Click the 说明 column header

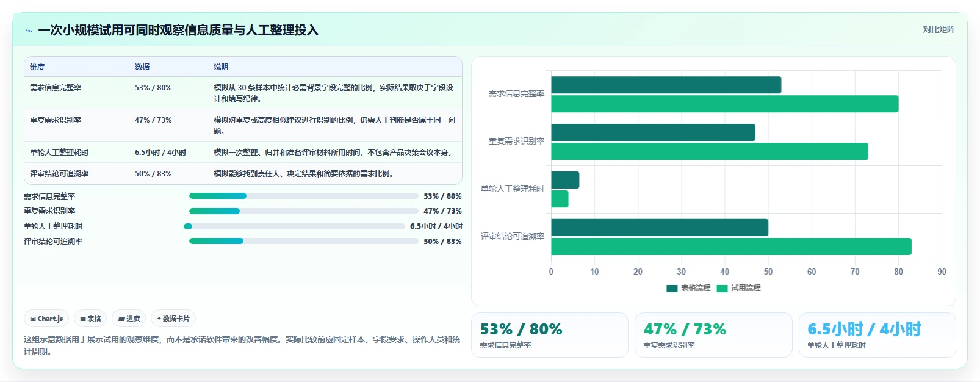click(221, 67)
